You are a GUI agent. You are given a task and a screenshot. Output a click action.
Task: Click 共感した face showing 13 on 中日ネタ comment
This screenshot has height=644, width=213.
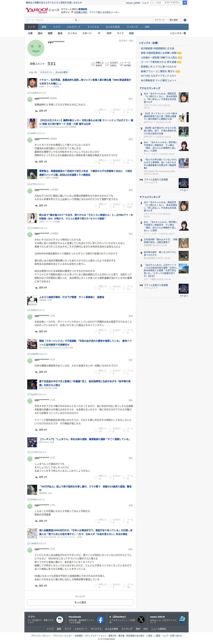(x=96, y=430)
